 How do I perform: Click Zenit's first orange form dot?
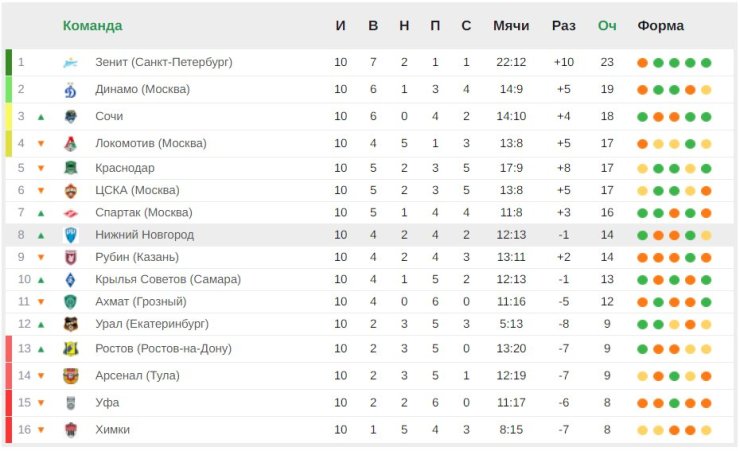coord(642,63)
